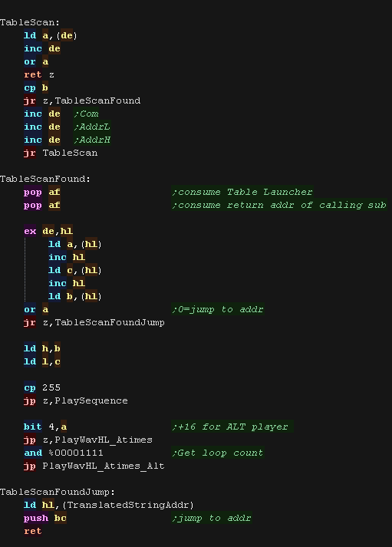Click the "ld c,(hl)" line
The image size is (392, 547).
[x=75, y=270]
